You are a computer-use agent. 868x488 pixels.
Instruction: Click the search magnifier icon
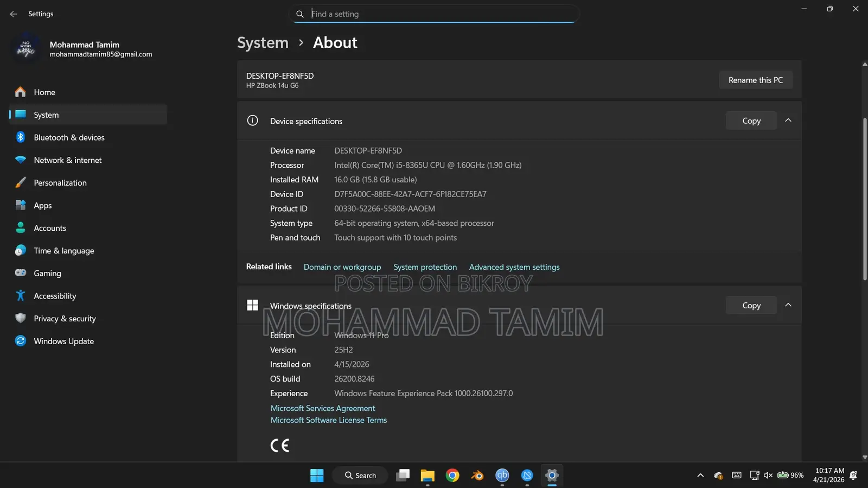pos(299,14)
